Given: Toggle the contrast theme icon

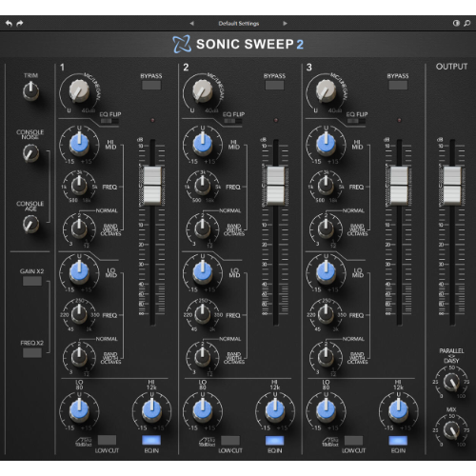Looking at the screenshot, I should (456, 23).
